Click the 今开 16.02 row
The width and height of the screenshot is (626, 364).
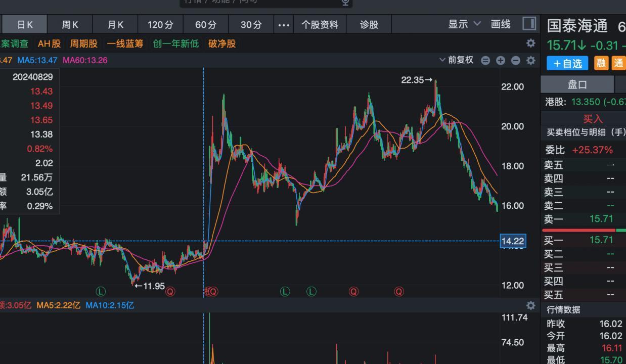tap(584, 336)
